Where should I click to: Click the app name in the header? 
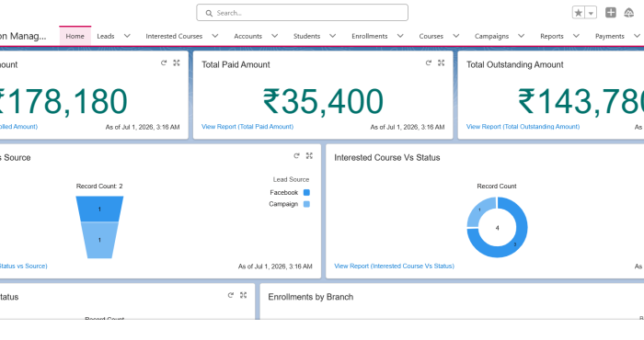point(23,36)
